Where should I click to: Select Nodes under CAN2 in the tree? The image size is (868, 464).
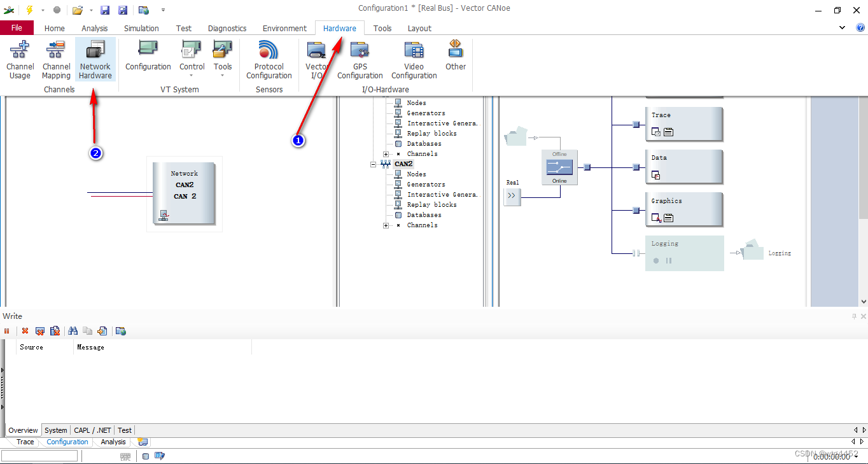(x=417, y=174)
